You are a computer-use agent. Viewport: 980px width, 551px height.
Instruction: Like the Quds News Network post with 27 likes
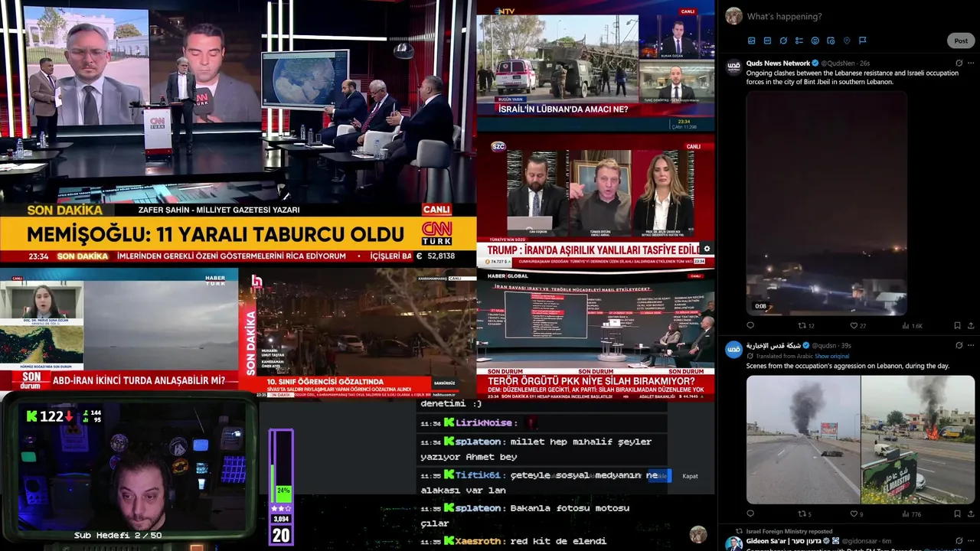click(858, 326)
